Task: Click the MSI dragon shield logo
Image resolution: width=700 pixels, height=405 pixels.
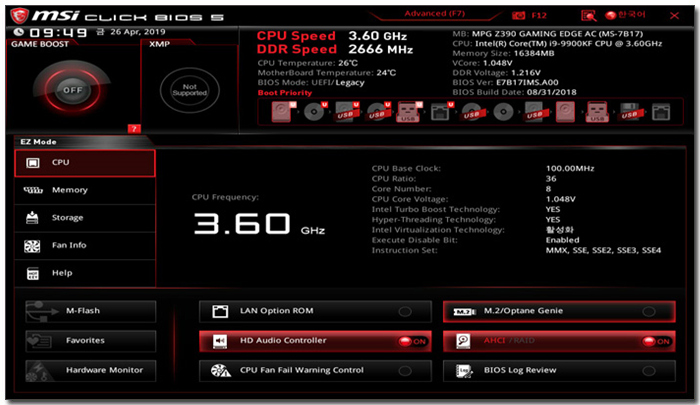Action: [x=19, y=16]
